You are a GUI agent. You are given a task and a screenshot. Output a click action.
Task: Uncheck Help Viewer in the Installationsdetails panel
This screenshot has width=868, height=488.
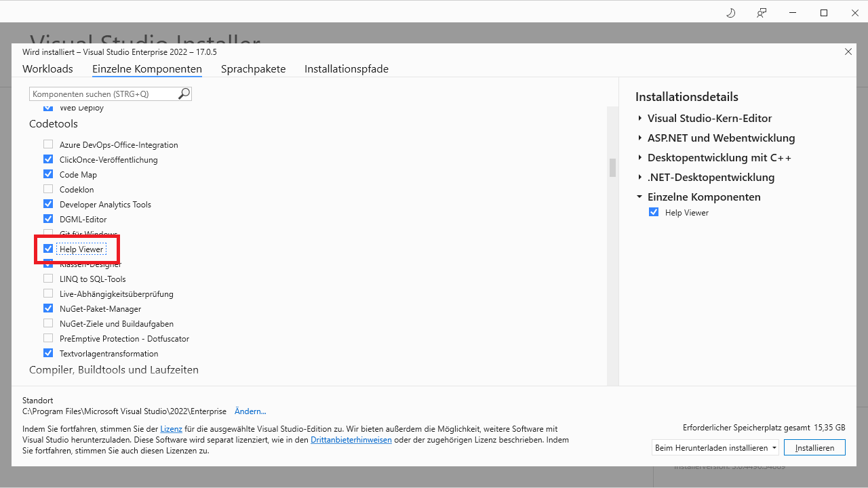[653, 211]
